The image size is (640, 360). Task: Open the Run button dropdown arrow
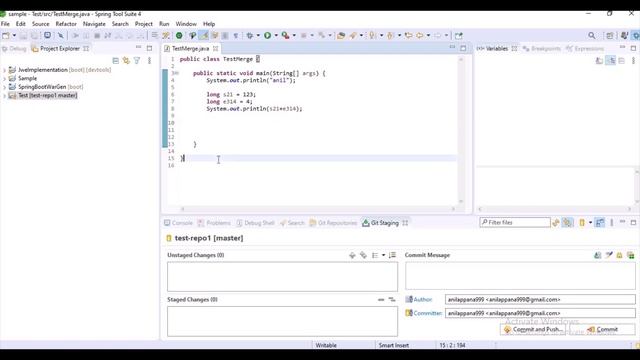point(276,36)
